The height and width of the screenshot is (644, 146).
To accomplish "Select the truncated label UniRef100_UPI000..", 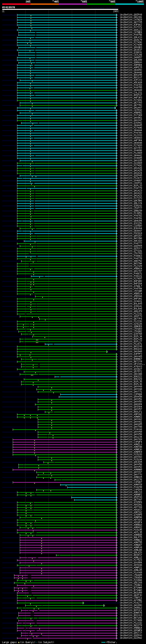I will (x=132, y=364).
